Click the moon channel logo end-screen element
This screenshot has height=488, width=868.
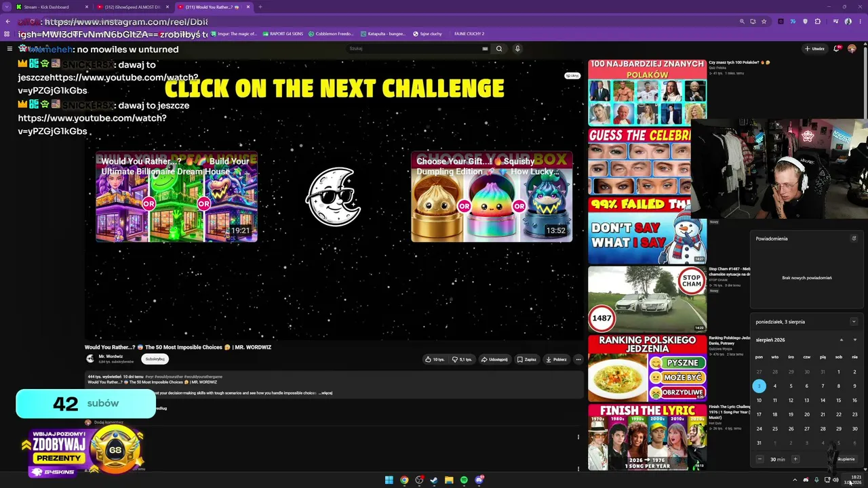tap(334, 197)
